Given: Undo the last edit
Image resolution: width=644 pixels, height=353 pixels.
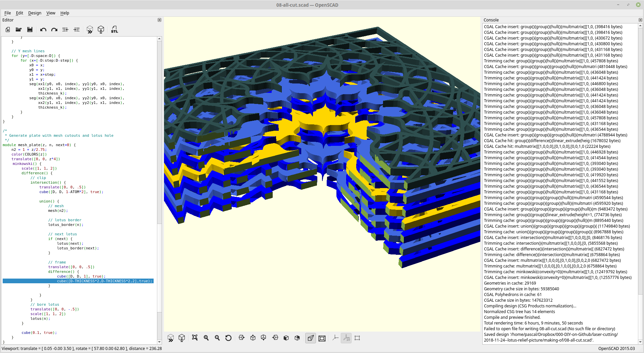Looking at the screenshot, I should point(43,30).
